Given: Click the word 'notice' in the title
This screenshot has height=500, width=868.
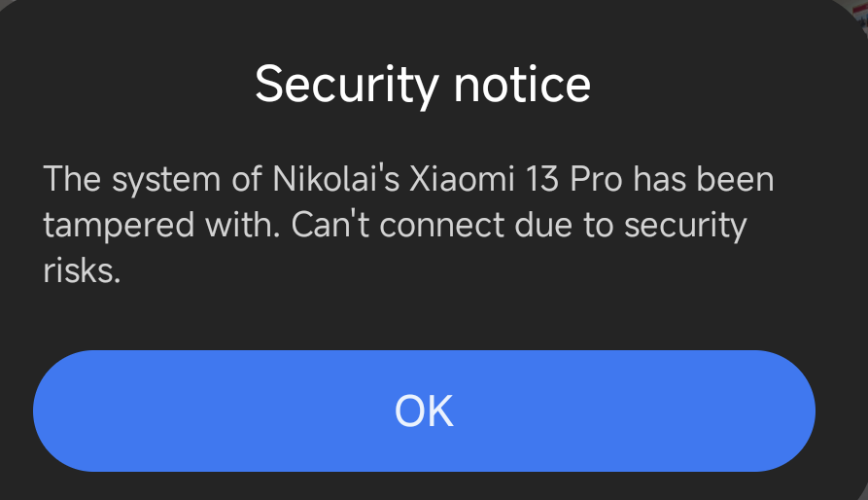Looking at the screenshot, I should point(522,85).
